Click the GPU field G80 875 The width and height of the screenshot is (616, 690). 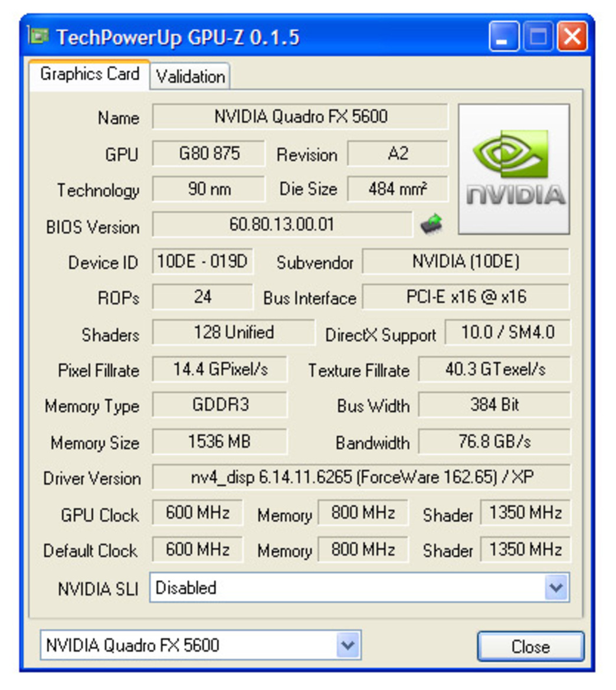(208, 153)
